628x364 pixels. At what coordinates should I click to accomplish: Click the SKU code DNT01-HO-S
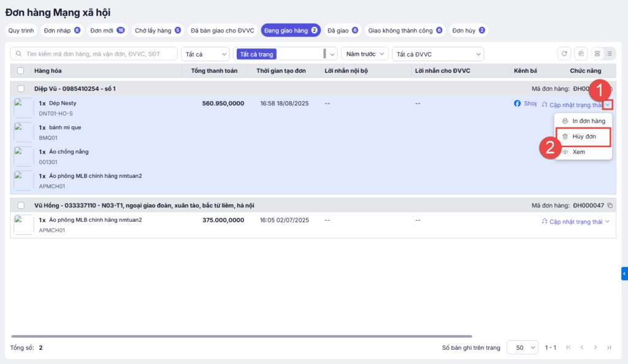[x=56, y=113]
